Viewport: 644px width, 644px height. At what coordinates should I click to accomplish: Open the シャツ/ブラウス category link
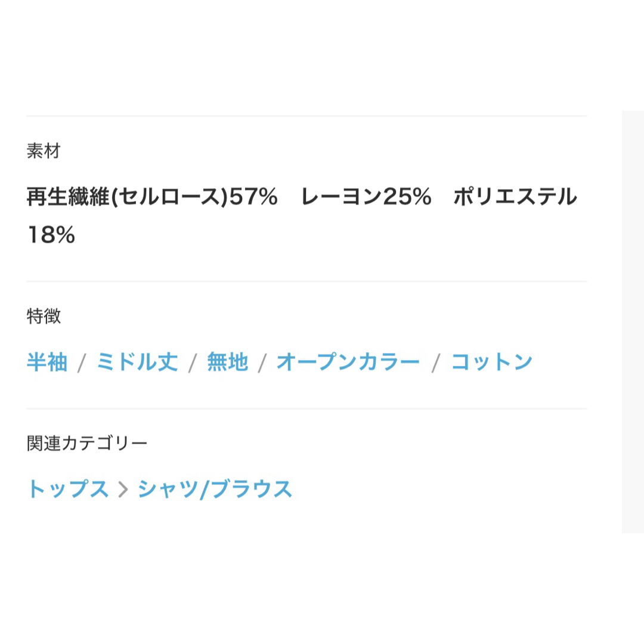215,489
